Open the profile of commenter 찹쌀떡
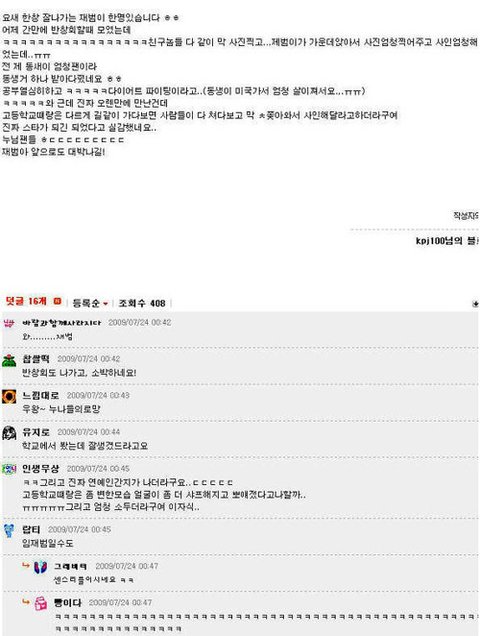 pos(36,359)
